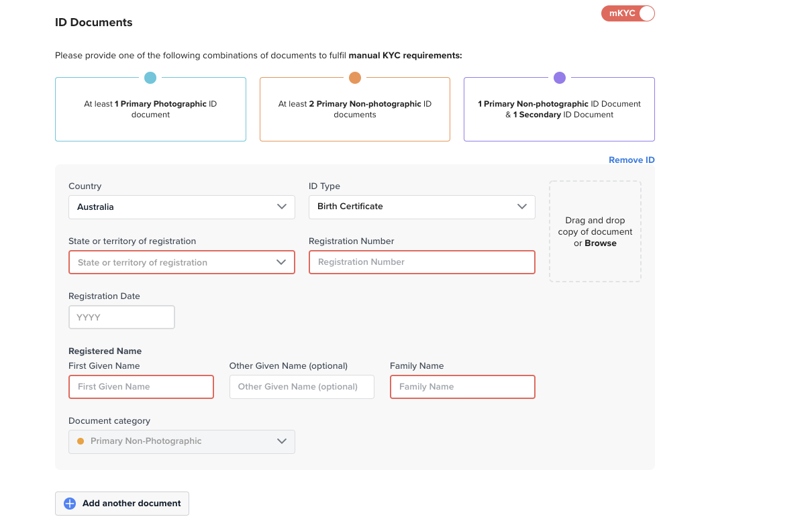Click the Remove ID link
The height and width of the screenshot is (523, 812).
click(631, 160)
